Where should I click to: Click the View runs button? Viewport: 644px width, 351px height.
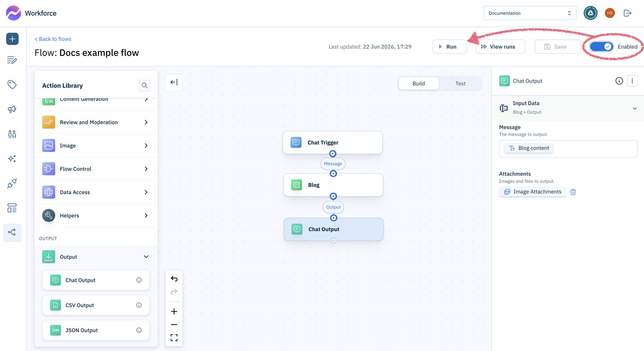pos(500,47)
